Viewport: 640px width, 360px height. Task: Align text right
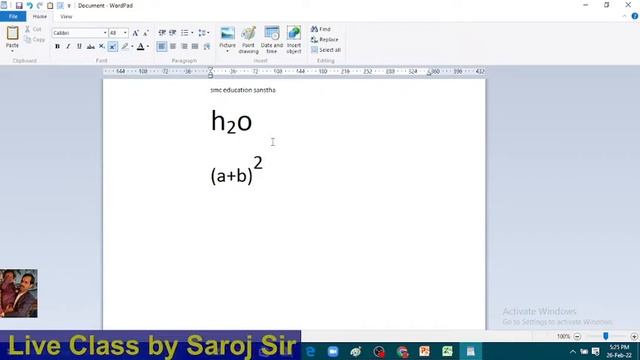pos(184,47)
